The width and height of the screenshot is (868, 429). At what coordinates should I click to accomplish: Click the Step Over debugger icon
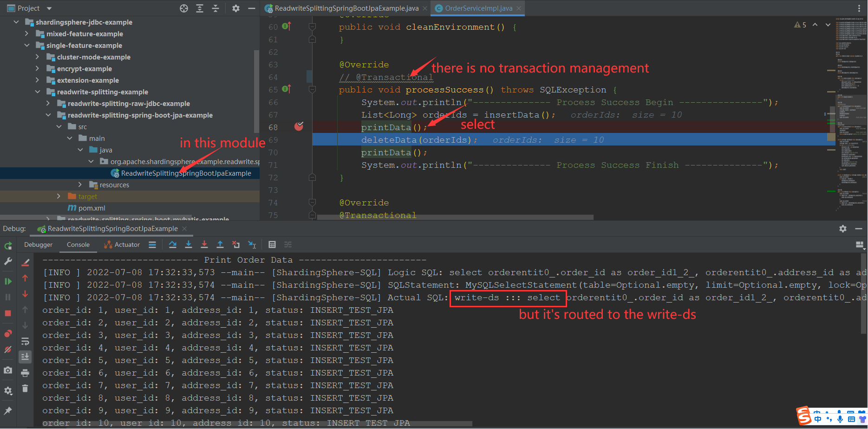pos(173,244)
